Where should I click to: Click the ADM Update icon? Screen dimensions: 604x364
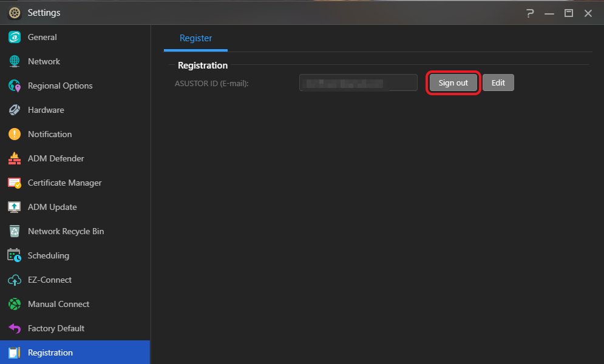[15, 207]
